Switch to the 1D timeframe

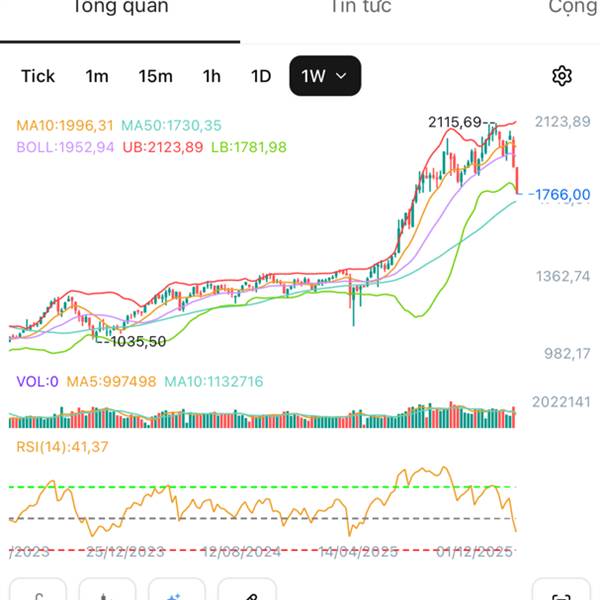click(260, 76)
